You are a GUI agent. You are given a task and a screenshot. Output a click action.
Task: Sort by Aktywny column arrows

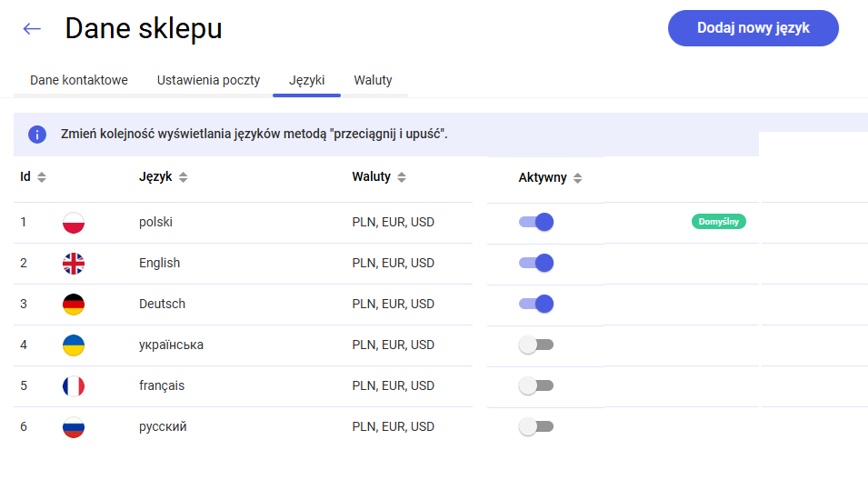[x=578, y=178]
